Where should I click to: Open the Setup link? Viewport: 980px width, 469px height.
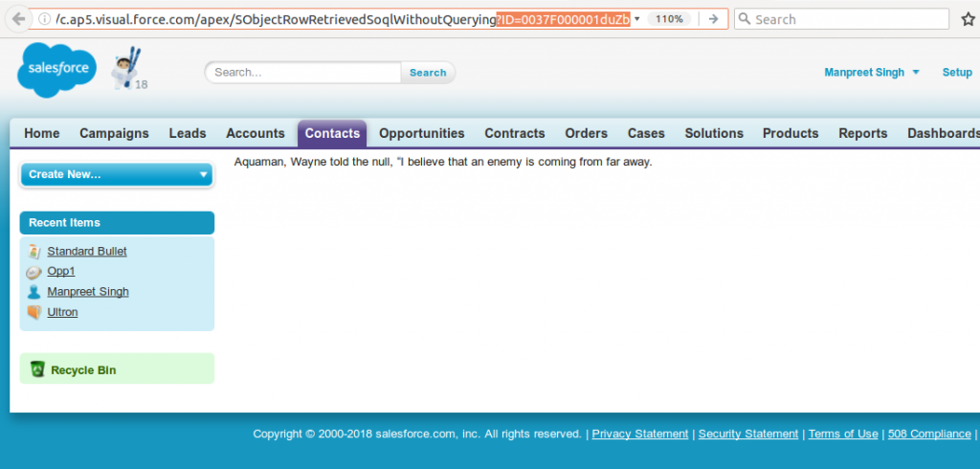[x=957, y=73]
